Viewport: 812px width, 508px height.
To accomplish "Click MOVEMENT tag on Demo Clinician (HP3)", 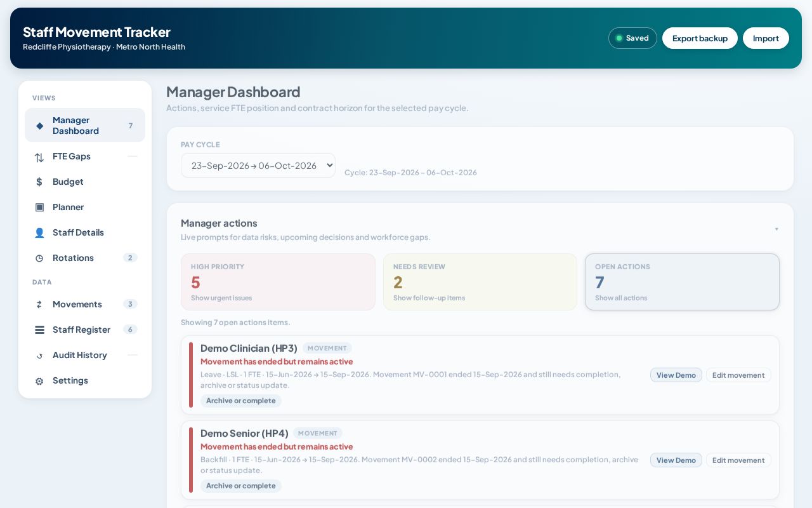I will tap(327, 348).
